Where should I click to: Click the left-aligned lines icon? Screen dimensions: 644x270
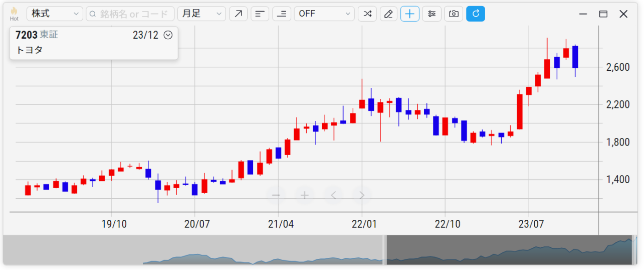[260, 14]
